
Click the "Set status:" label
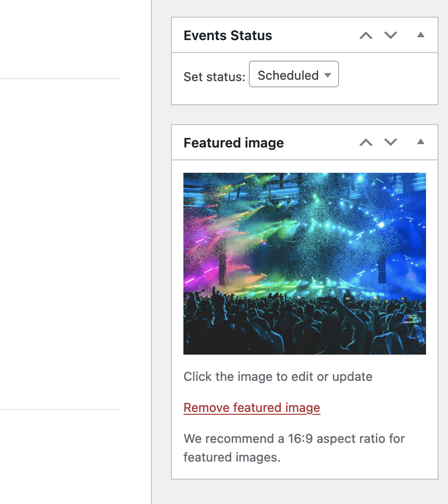click(x=214, y=77)
